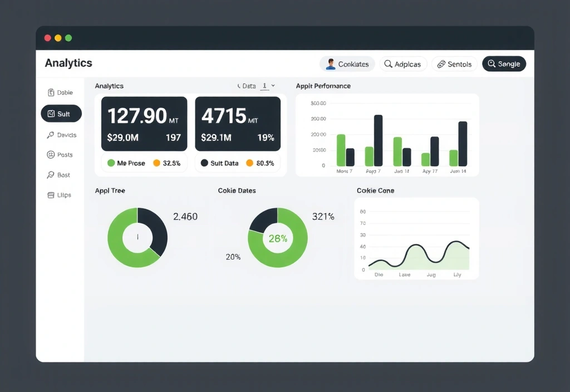Switch to the Analytics section header
The width and height of the screenshot is (570, 392).
coord(109,86)
